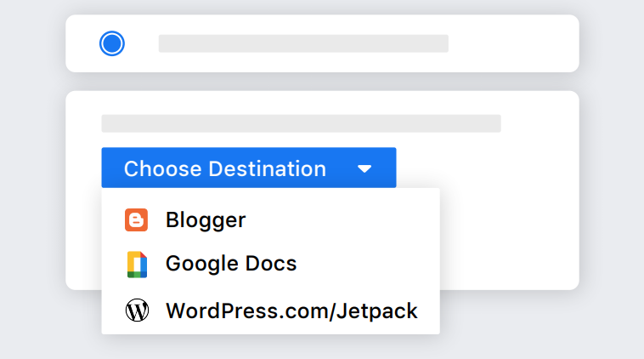Screen dimensions: 644x359
Task: Pick the Google Docs text option
Action: pyautogui.click(x=231, y=264)
